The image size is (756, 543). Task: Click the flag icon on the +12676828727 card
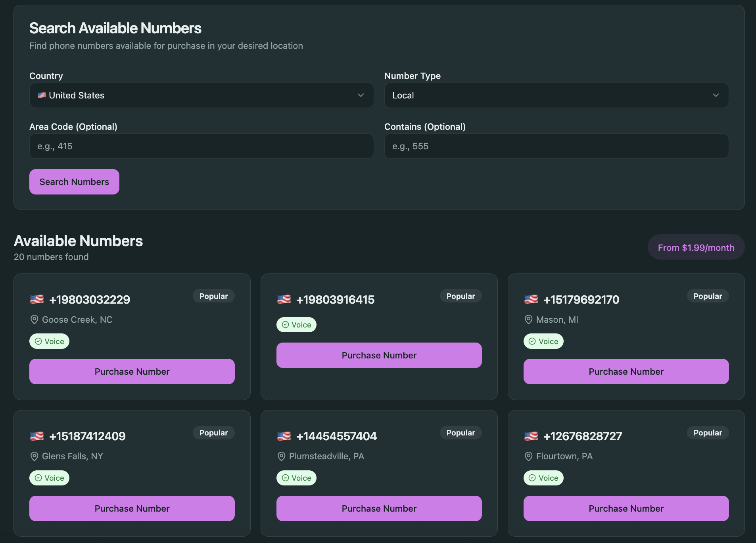[x=532, y=436]
